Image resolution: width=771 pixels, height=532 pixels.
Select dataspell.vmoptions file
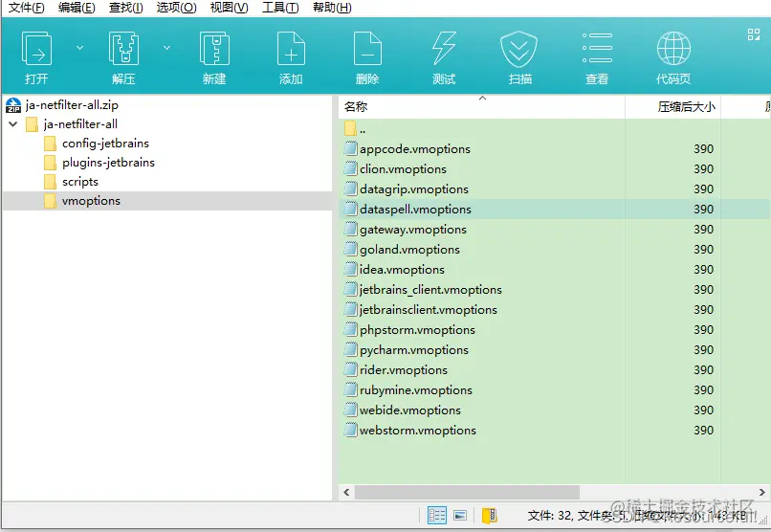tap(415, 209)
